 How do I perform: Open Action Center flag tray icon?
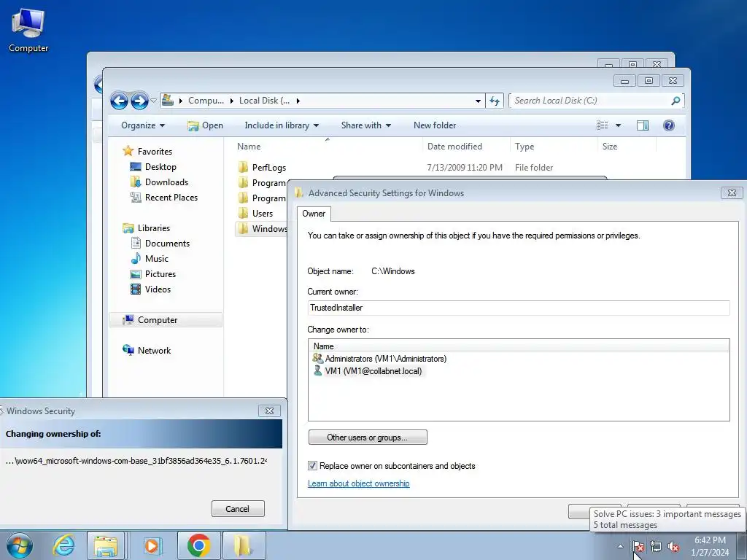coord(638,546)
